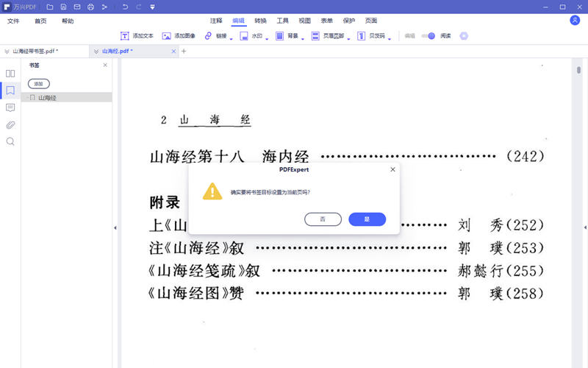
Task: Click the user account avatar icon
Action: 575,21
